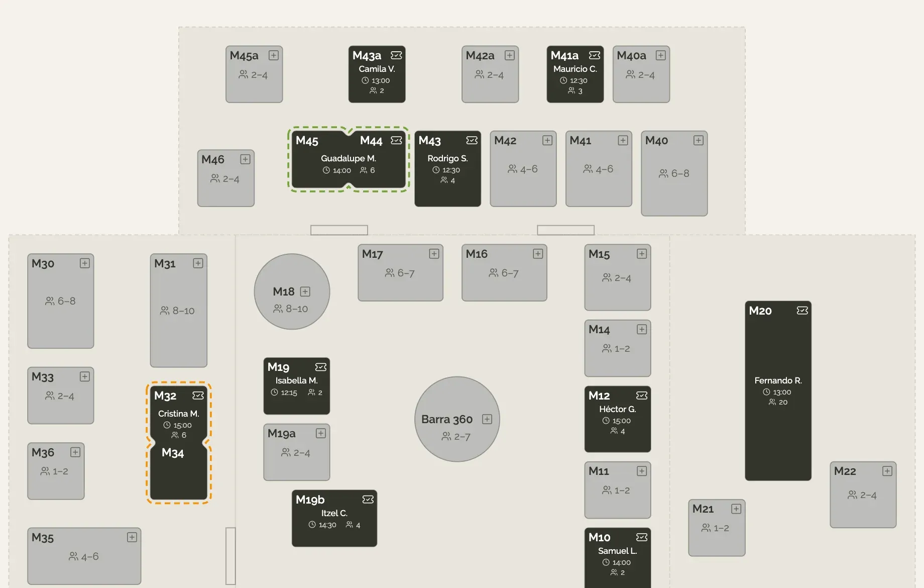Viewport: 924px width, 588px height.
Task: Open the ticket icon on table M12
Action: (x=642, y=396)
